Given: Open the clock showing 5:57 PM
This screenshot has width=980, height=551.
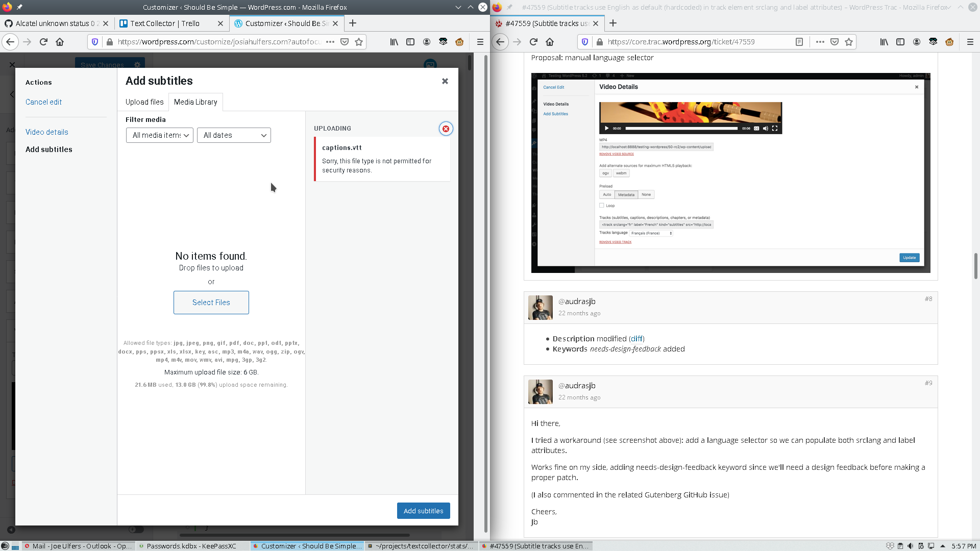Looking at the screenshot, I should pyautogui.click(x=964, y=546).
